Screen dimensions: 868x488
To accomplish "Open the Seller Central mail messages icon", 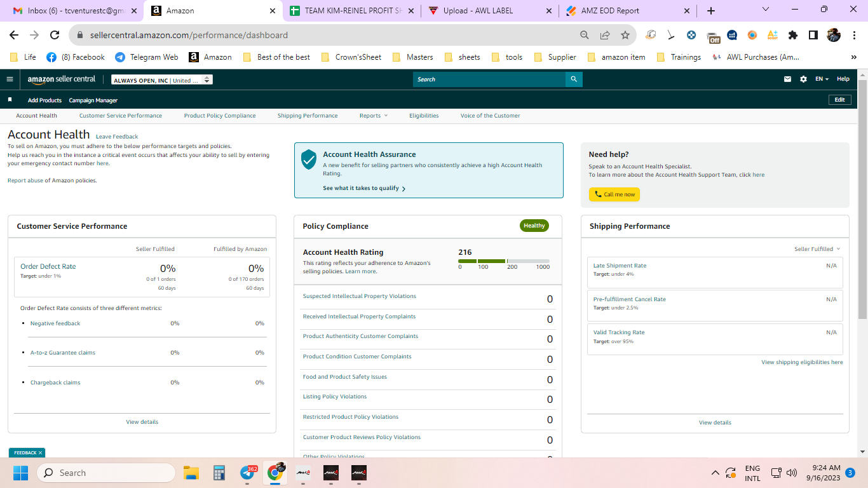I will pyautogui.click(x=788, y=79).
